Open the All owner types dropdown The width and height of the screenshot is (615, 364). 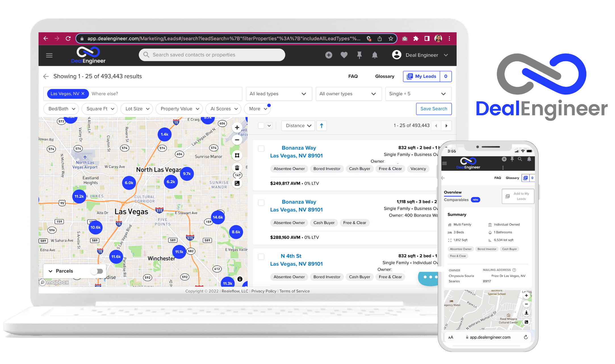pyautogui.click(x=348, y=94)
